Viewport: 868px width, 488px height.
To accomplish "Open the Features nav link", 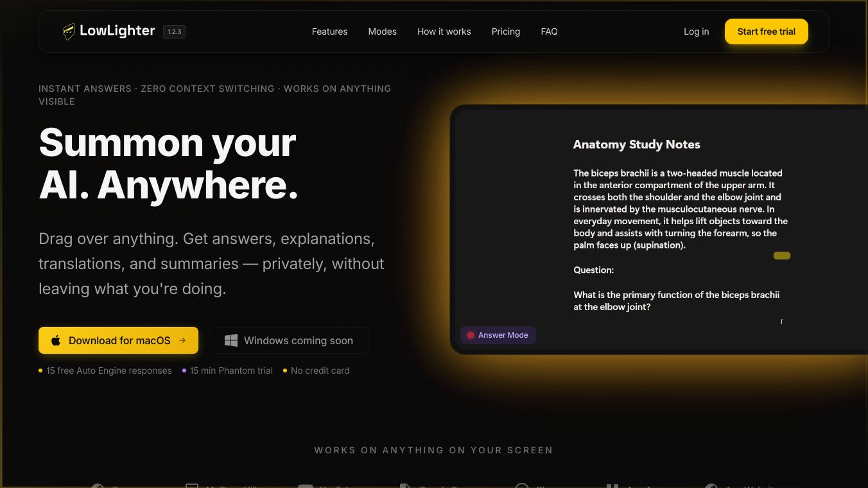I will click(x=329, y=31).
